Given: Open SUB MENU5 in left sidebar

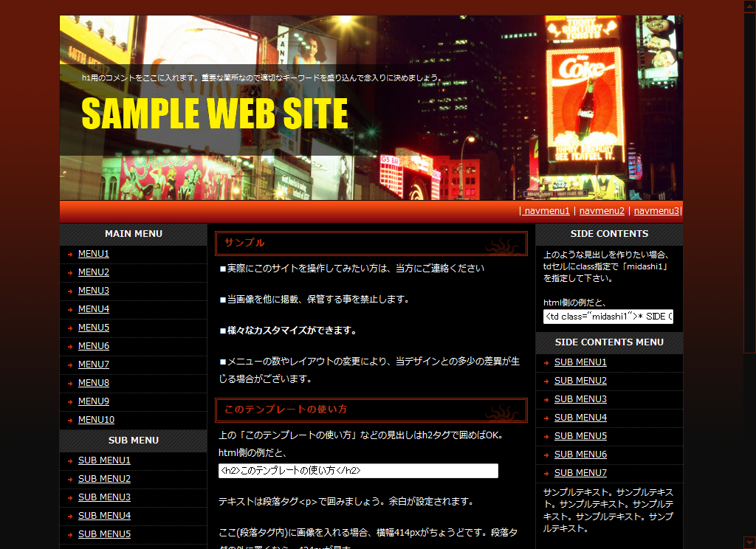Looking at the screenshot, I should point(104,534).
